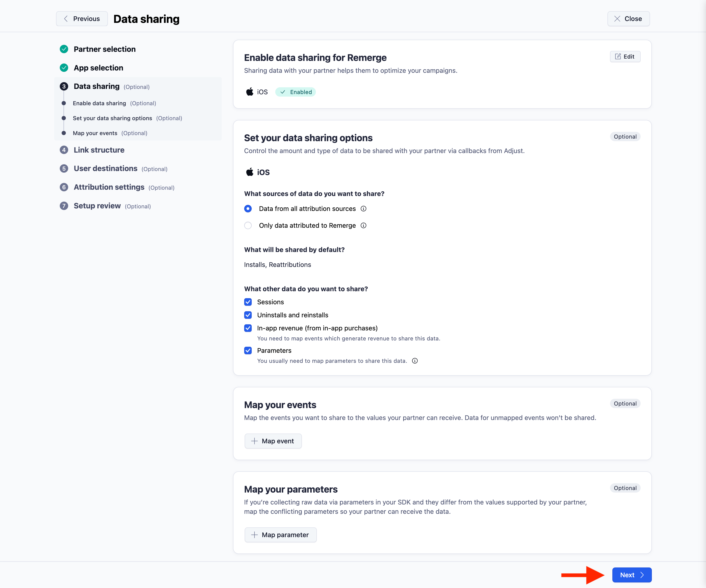Click the Enabled status badge for iOS
The height and width of the screenshot is (588, 706).
(x=295, y=92)
